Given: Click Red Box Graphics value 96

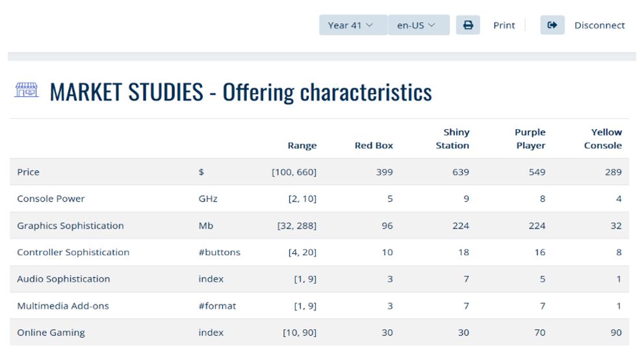Looking at the screenshot, I should [x=387, y=226].
